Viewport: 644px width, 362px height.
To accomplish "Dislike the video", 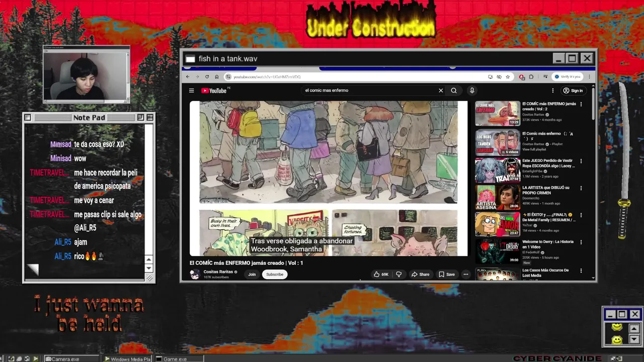I will (398, 275).
